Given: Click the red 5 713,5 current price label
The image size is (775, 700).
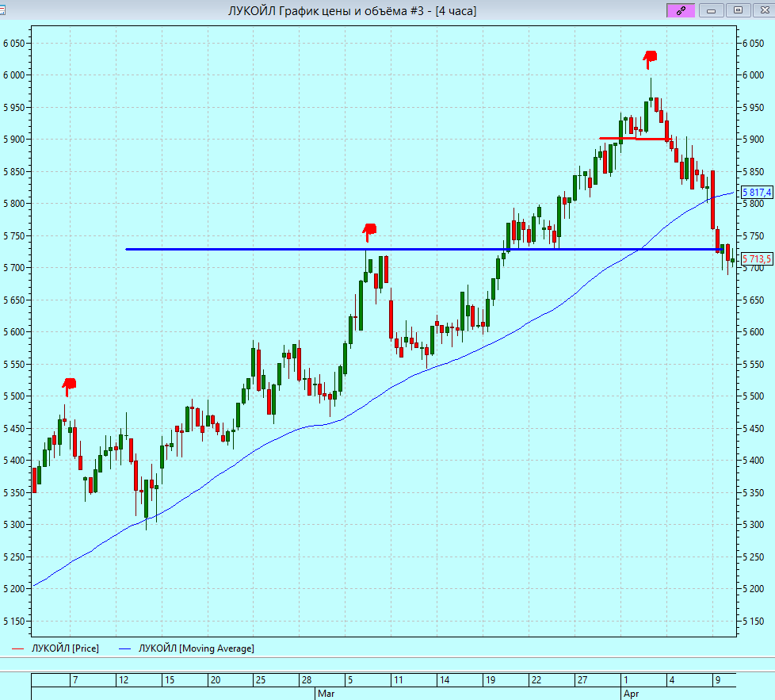Looking at the screenshot, I should pos(757,259).
